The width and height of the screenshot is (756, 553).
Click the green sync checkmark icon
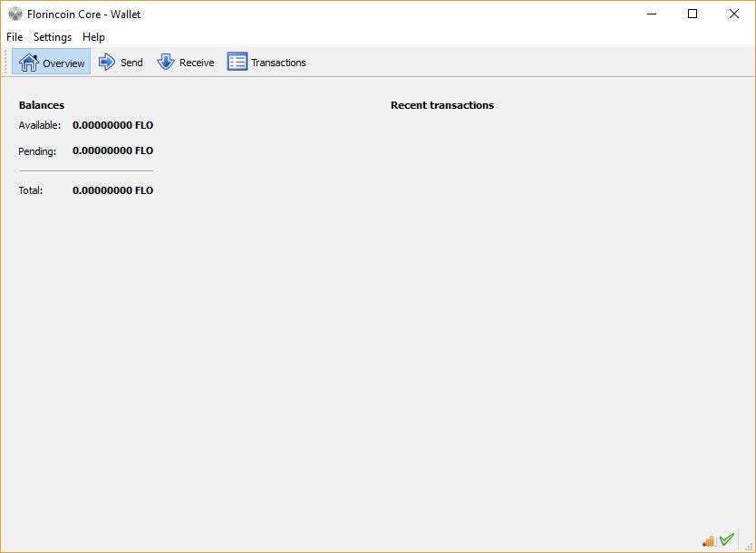(727, 539)
